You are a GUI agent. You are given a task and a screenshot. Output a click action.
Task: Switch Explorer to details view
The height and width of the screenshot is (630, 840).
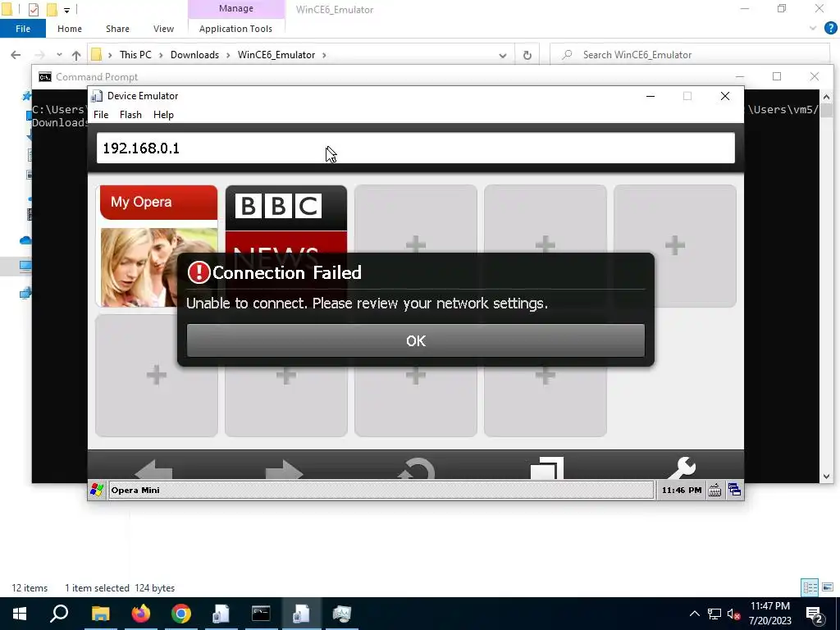[810, 587]
